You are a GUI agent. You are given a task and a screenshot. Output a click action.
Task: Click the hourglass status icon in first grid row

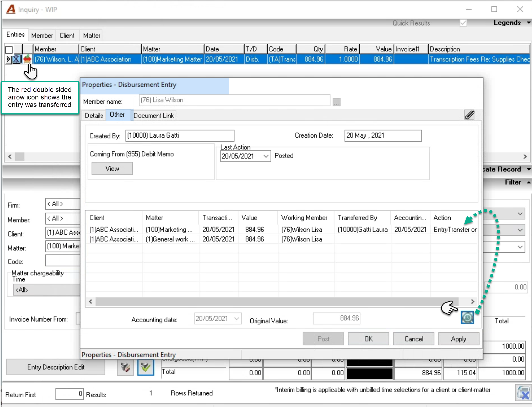pyautogui.click(x=17, y=59)
